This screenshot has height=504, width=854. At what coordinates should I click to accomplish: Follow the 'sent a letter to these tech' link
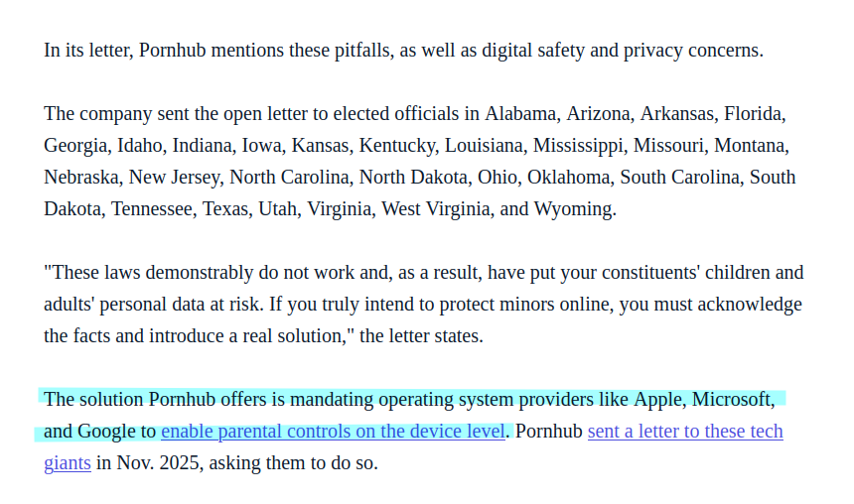click(685, 431)
